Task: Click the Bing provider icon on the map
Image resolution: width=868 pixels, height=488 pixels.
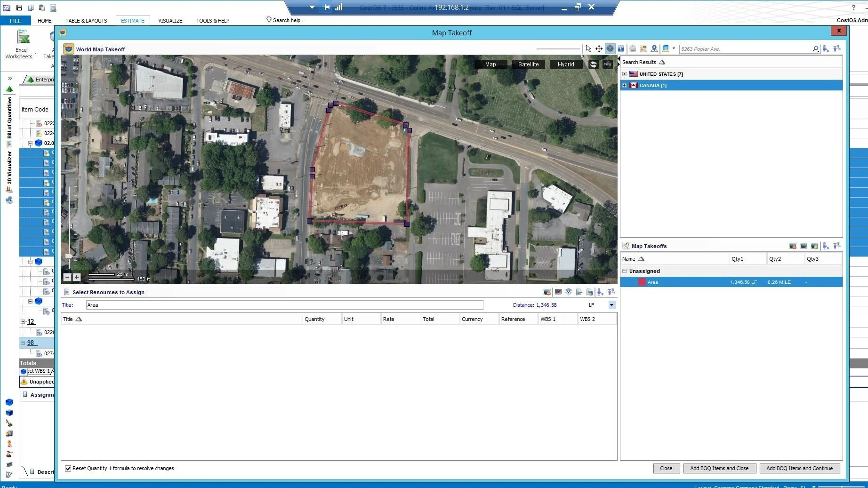Action: (x=607, y=64)
